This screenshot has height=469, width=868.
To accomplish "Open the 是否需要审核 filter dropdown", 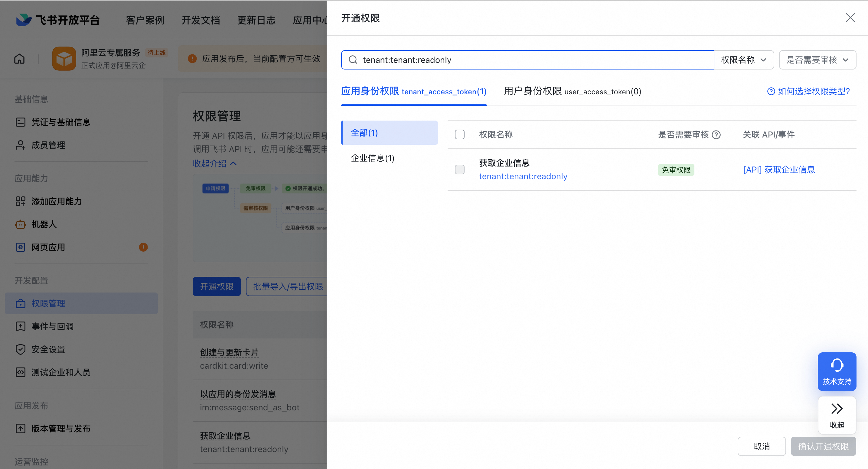I will coord(817,60).
